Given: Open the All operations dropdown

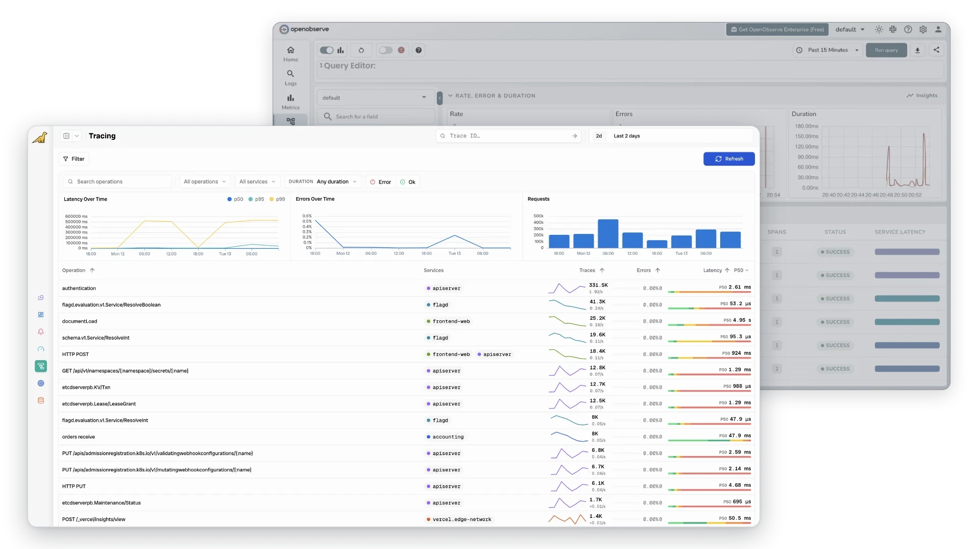Looking at the screenshot, I should coord(205,182).
